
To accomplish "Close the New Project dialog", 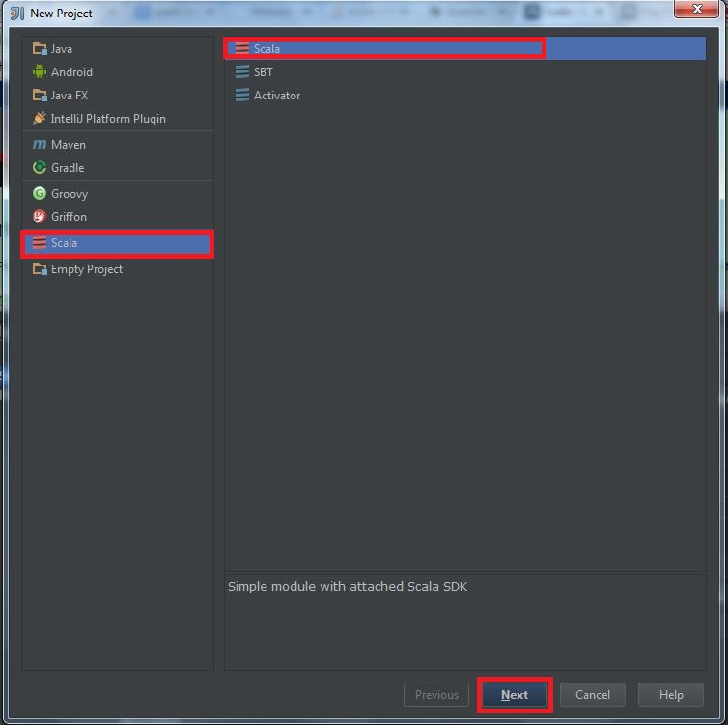I will click(x=696, y=9).
